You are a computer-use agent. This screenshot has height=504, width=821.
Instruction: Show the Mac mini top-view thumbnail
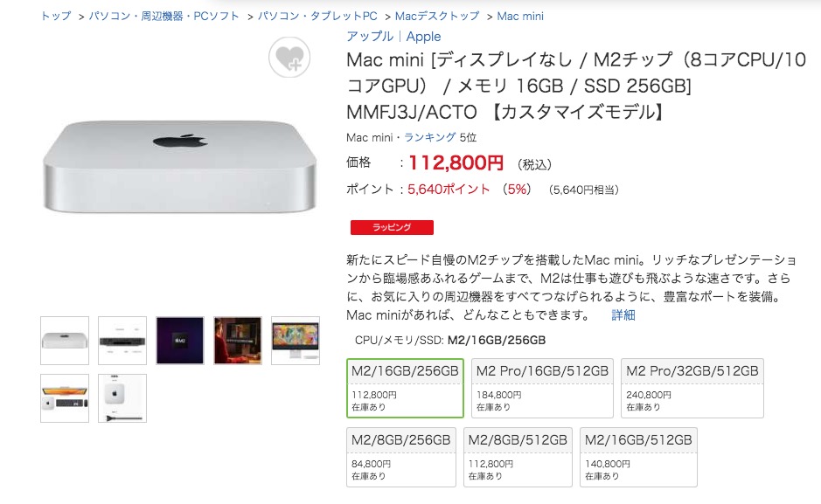pos(65,341)
